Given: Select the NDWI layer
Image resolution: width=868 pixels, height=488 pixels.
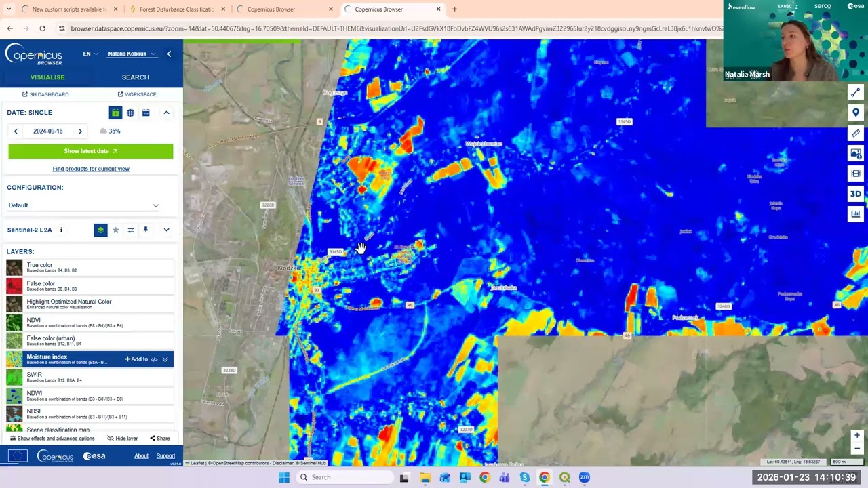Looking at the screenshot, I should pos(90,395).
